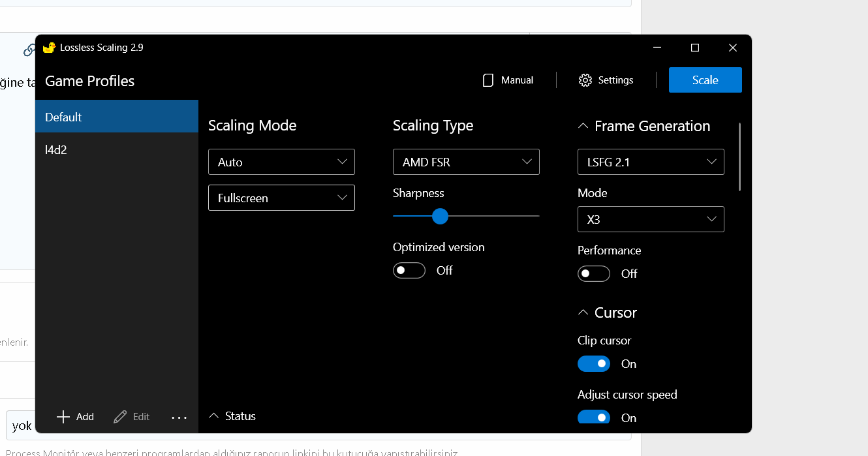Open the Scaling Mode Auto dropdown
Viewport: 868px width, 456px height.
click(x=281, y=162)
